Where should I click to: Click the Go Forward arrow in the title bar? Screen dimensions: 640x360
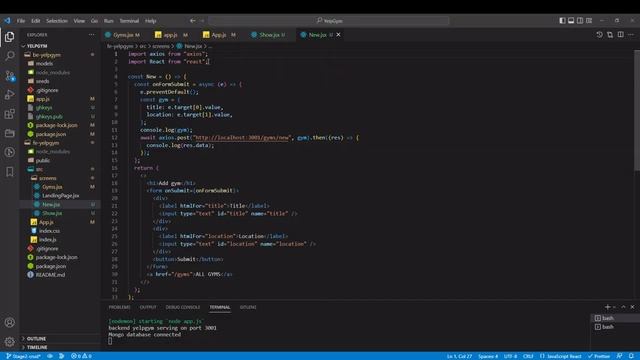(x=203, y=20)
